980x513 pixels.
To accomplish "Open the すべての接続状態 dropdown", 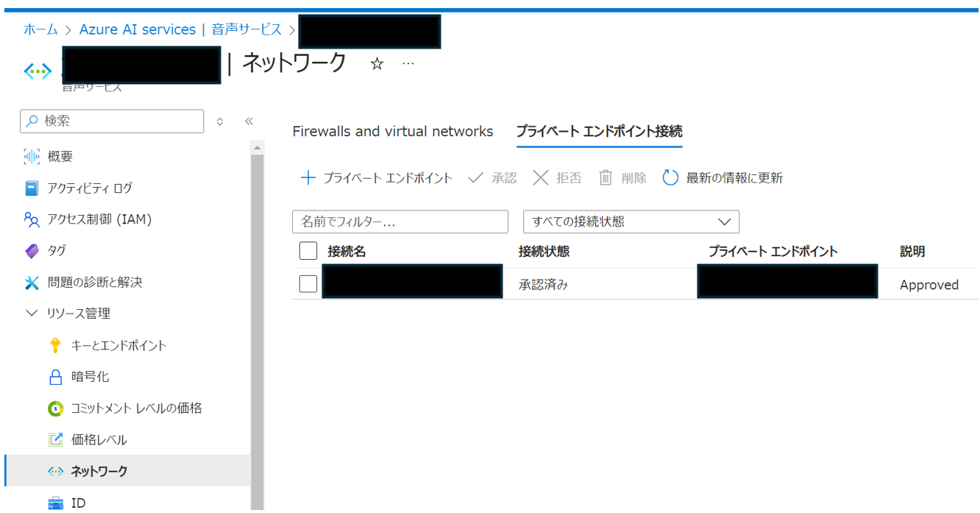I will 631,222.
